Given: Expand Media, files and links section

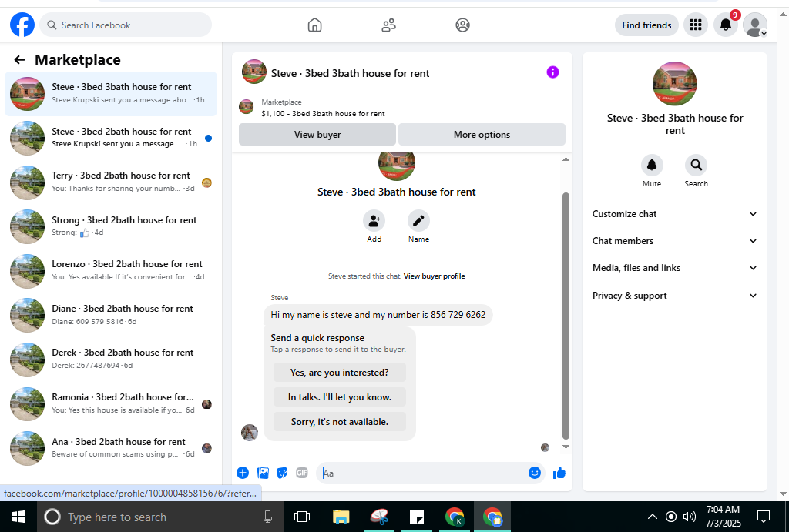Looking at the screenshot, I should coord(674,268).
